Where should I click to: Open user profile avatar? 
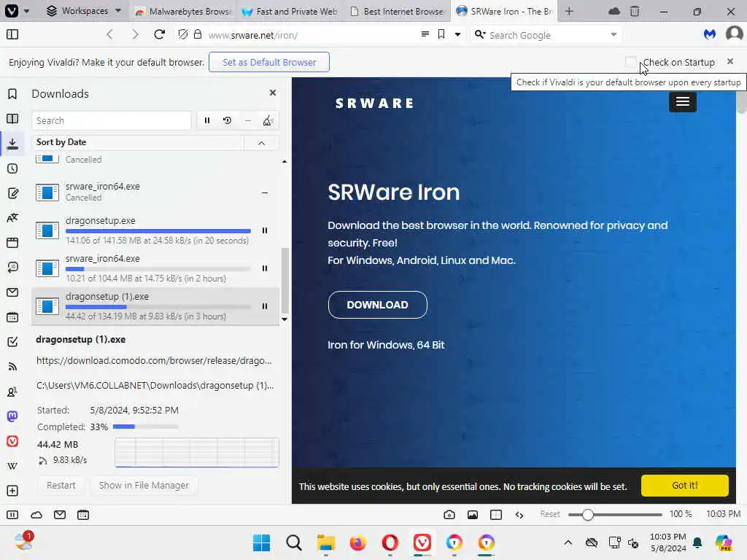(734, 34)
